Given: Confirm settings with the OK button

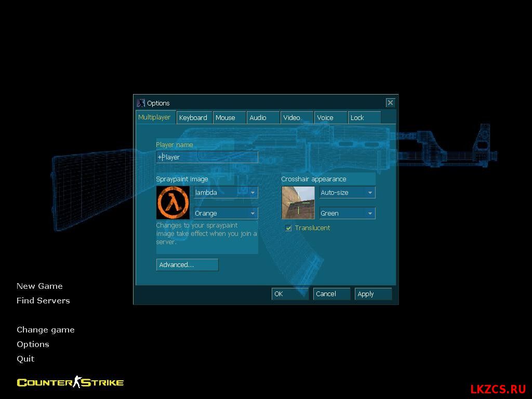Looking at the screenshot, I should [x=290, y=294].
